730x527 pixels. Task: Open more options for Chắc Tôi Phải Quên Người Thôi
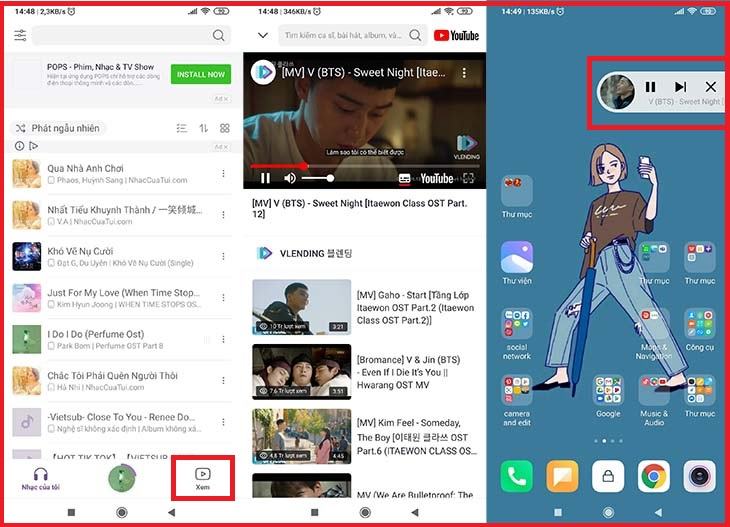pos(223,380)
